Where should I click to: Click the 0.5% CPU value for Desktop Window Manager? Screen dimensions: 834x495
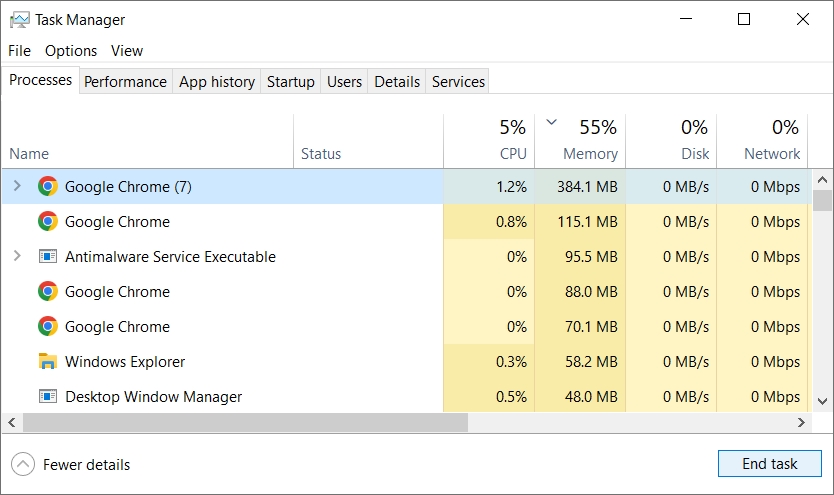tap(511, 397)
